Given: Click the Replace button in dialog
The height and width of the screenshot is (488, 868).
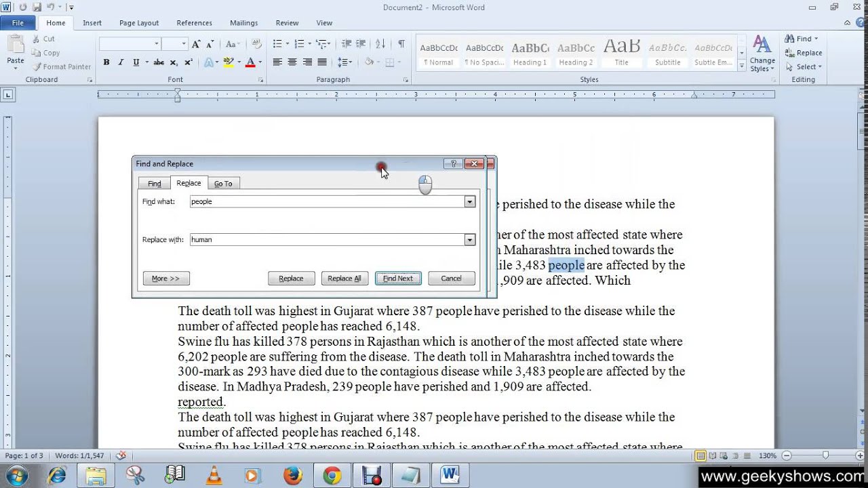Looking at the screenshot, I should coord(291,279).
